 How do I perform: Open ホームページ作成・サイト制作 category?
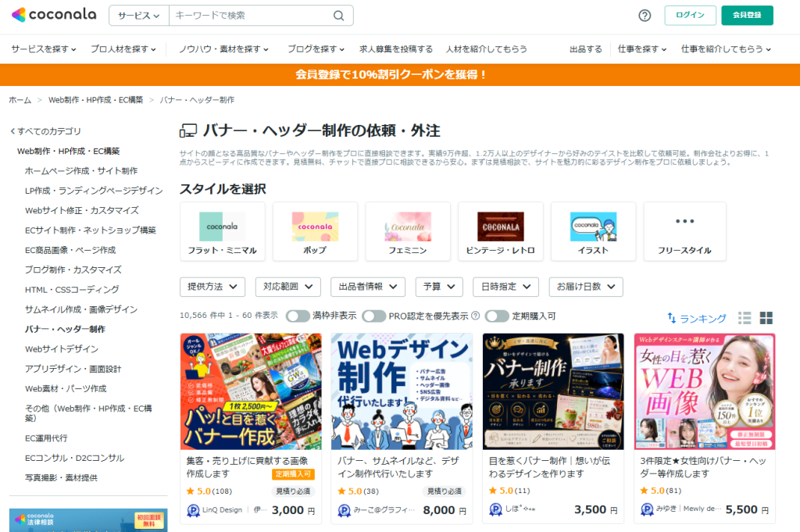[81, 171]
